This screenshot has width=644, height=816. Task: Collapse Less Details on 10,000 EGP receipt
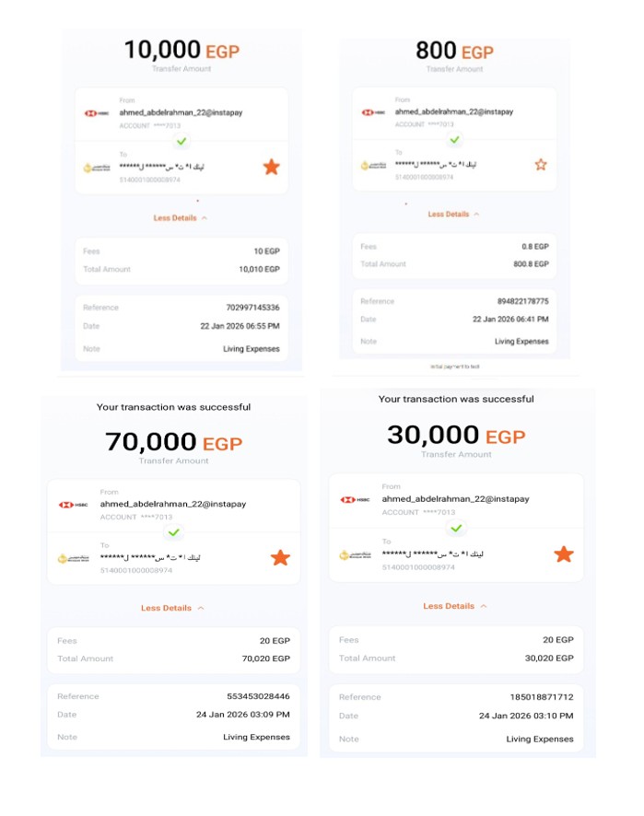[x=181, y=218]
